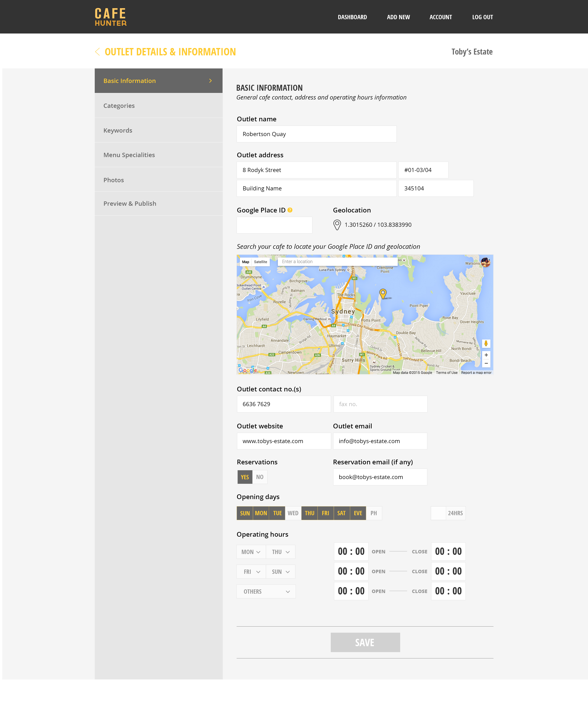This screenshot has width=588, height=715.
Task: Switch map to Satellite view
Action: click(x=261, y=262)
